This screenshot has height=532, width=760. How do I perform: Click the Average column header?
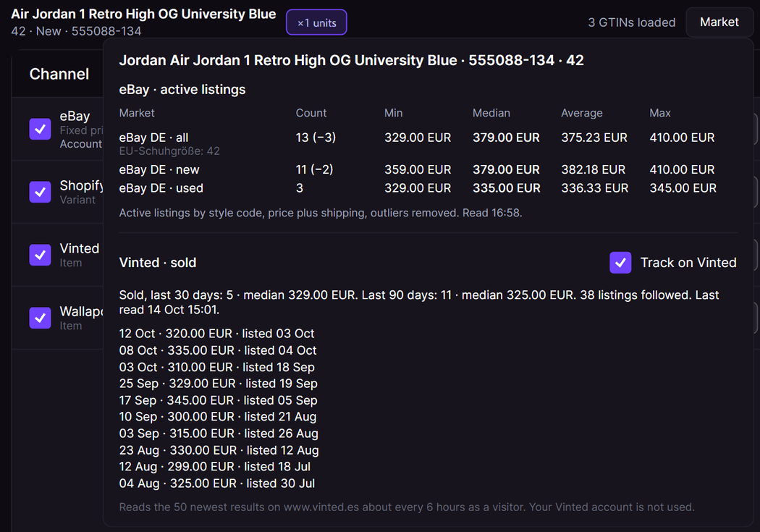click(x=582, y=113)
